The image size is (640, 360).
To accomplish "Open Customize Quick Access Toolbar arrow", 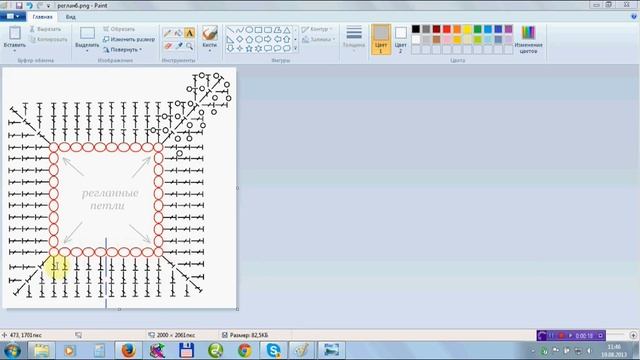I will click(x=49, y=6).
